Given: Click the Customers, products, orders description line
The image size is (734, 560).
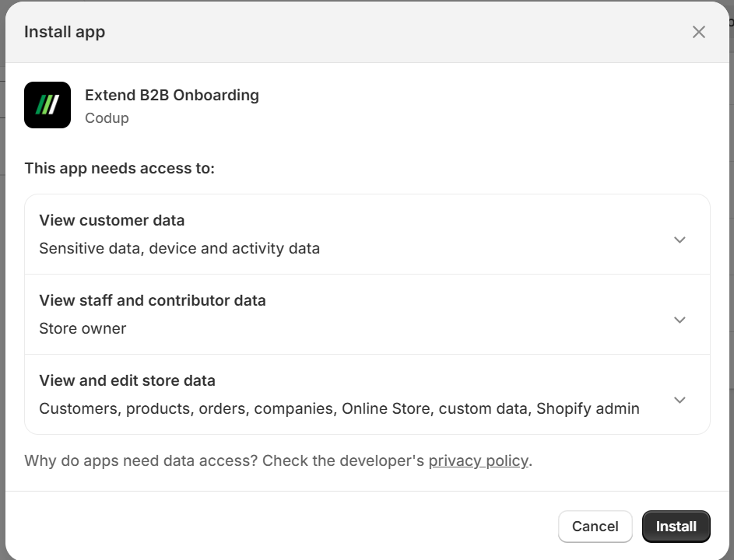Looking at the screenshot, I should (339, 408).
